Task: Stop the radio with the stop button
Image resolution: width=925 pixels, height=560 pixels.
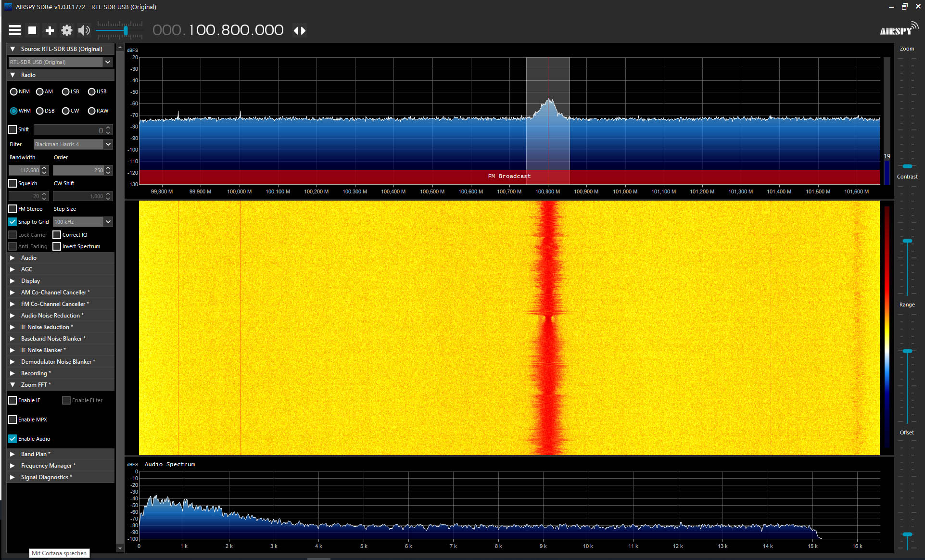Action: pos(32,30)
